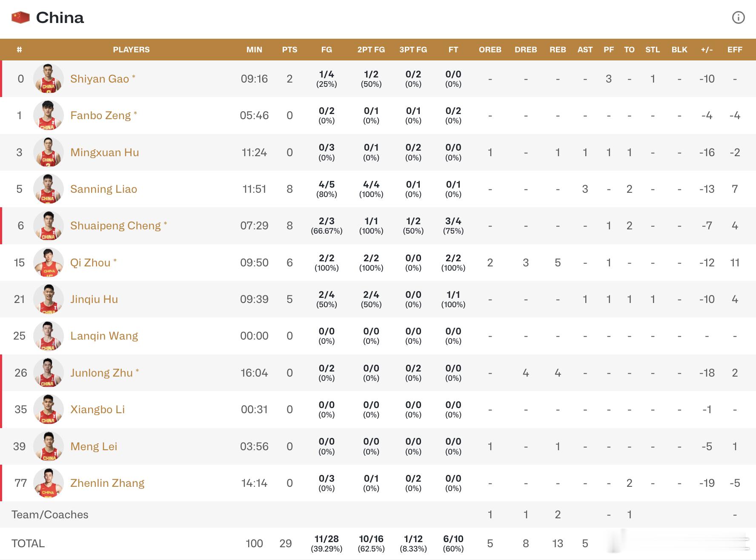The image size is (756, 560).
Task: Open Sanning Liao's player profile link
Action: click(x=104, y=189)
